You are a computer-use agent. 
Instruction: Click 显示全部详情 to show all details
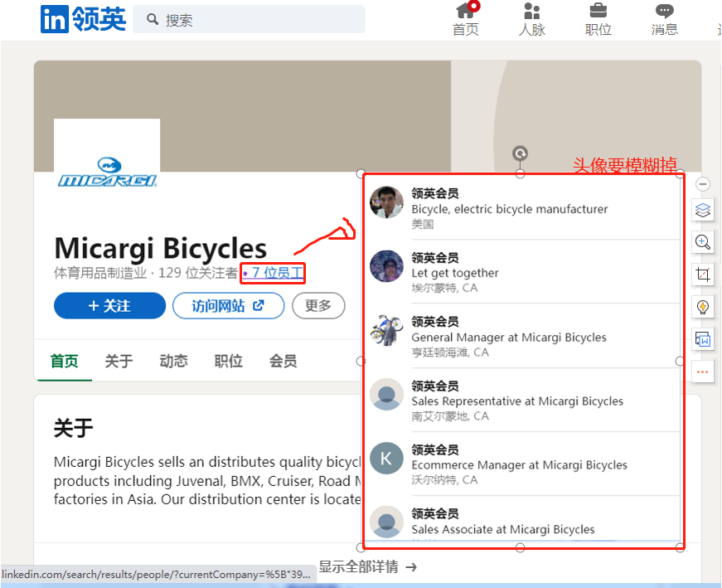click(367, 566)
